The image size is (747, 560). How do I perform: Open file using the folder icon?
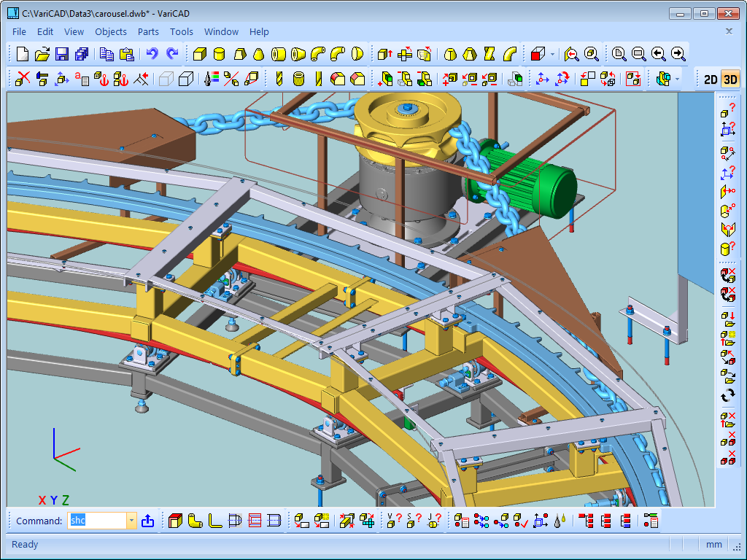click(x=42, y=54)
